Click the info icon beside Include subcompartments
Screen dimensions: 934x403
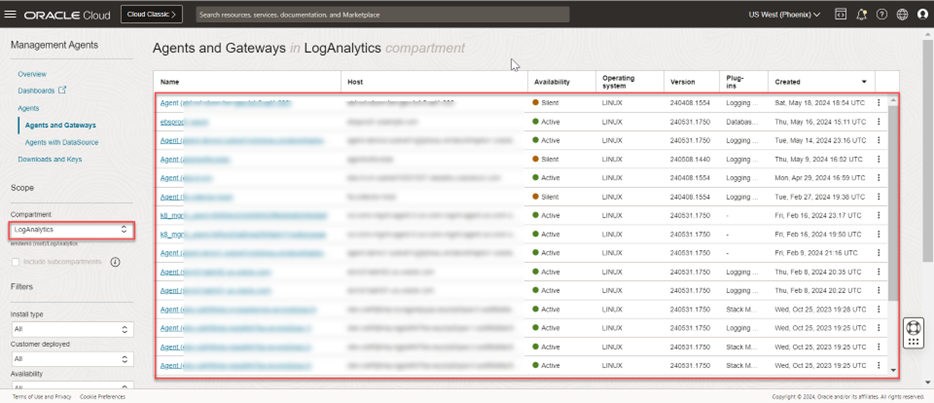116,262
